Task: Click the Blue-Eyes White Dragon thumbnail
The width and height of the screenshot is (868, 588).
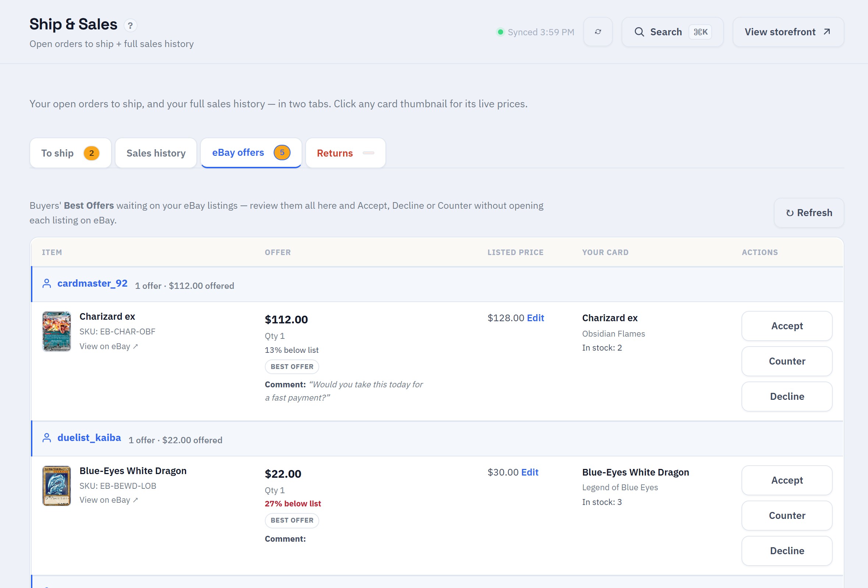Action: [56, 486]
